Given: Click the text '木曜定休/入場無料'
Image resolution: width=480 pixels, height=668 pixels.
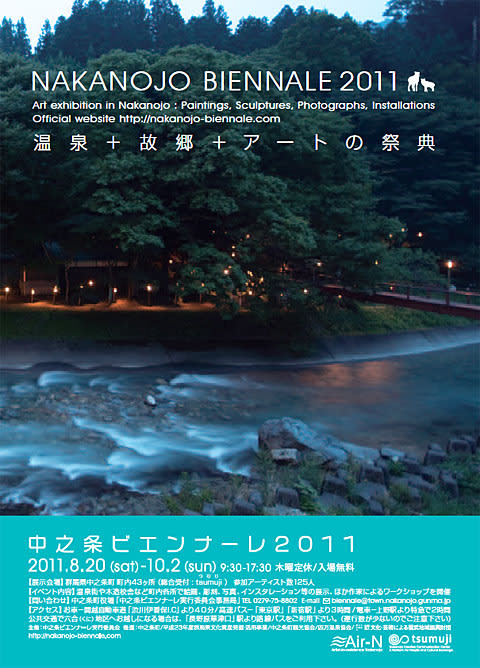Looking at the screenshot, I should click(315, 567).
